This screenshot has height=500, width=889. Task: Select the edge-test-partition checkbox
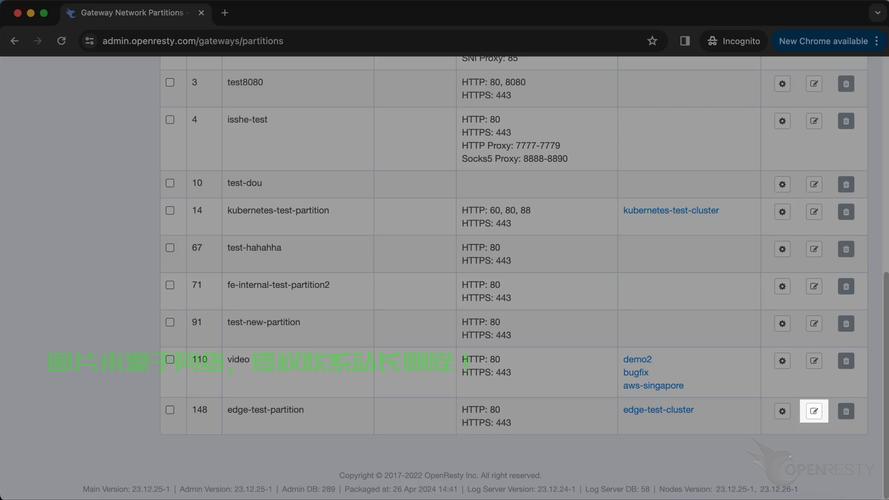(170, 410)
